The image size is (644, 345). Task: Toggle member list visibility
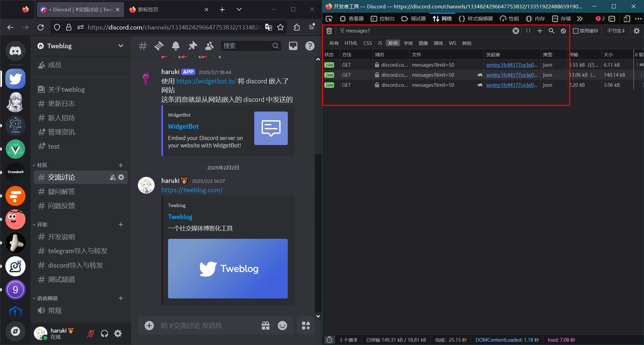[x=209, y=46]
